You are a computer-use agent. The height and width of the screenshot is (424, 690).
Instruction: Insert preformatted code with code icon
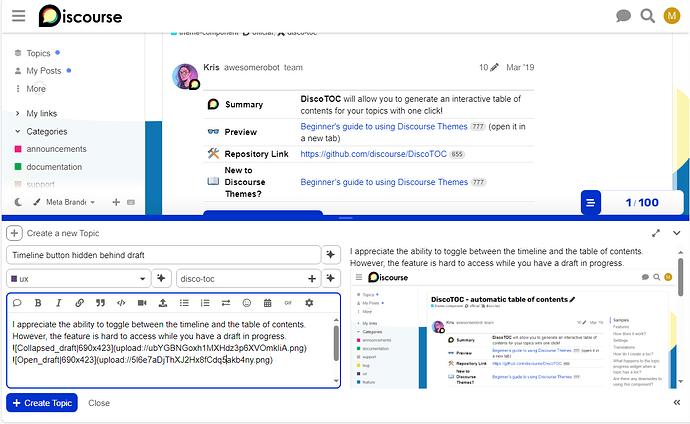[121, 303]
